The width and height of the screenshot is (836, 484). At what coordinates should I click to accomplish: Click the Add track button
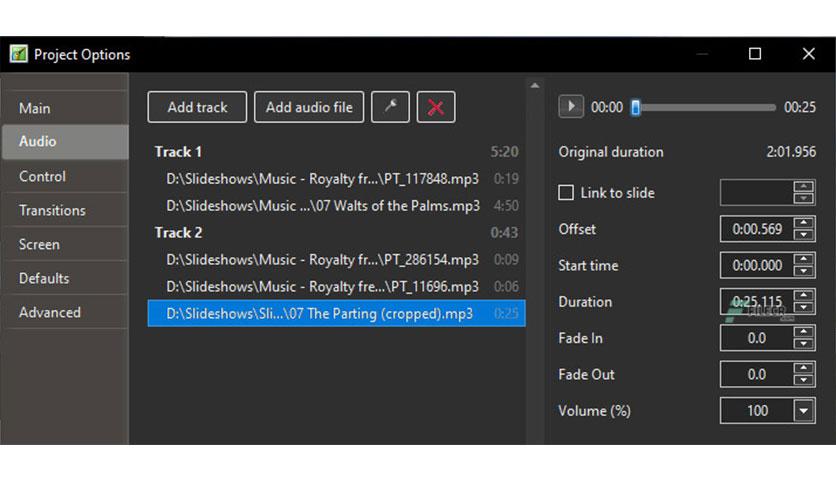197,107
